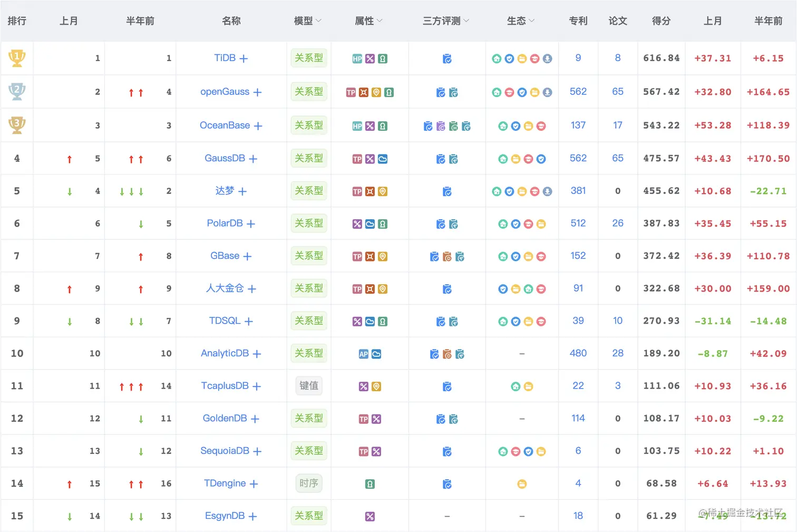Click the cloud attribute icon in PolarDB row
797x532 pixels.
click(x=370, y=224)
